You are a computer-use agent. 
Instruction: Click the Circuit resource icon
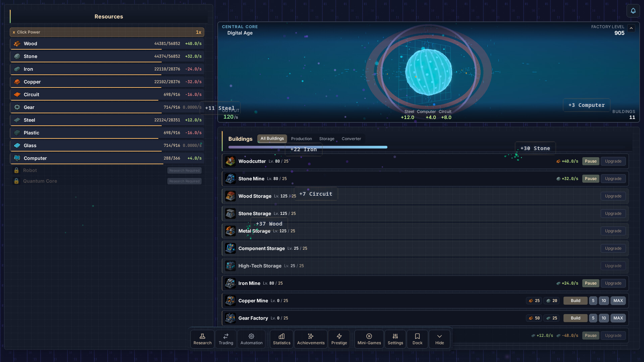[x=17, y=95]
